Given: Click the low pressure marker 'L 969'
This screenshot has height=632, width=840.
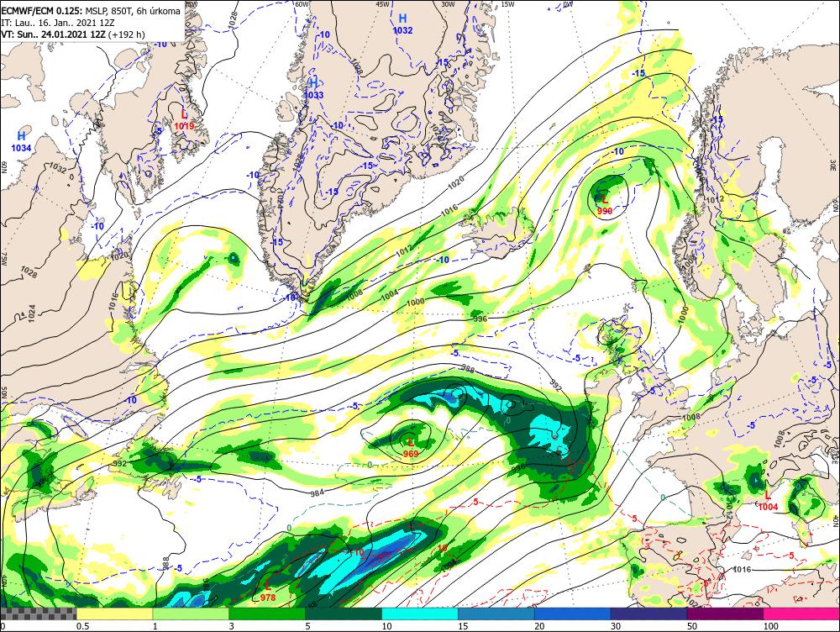Looking at the screenshot, I should 411,448.
